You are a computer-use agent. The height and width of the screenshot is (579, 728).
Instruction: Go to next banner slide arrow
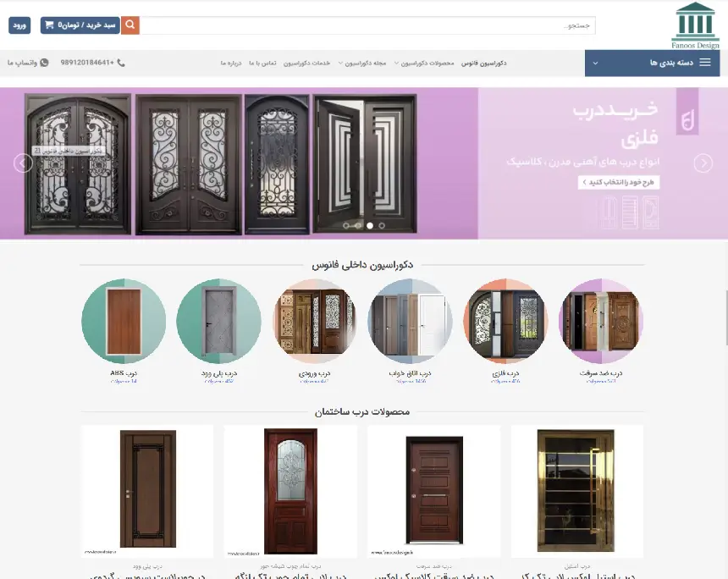tap(703, 163)
